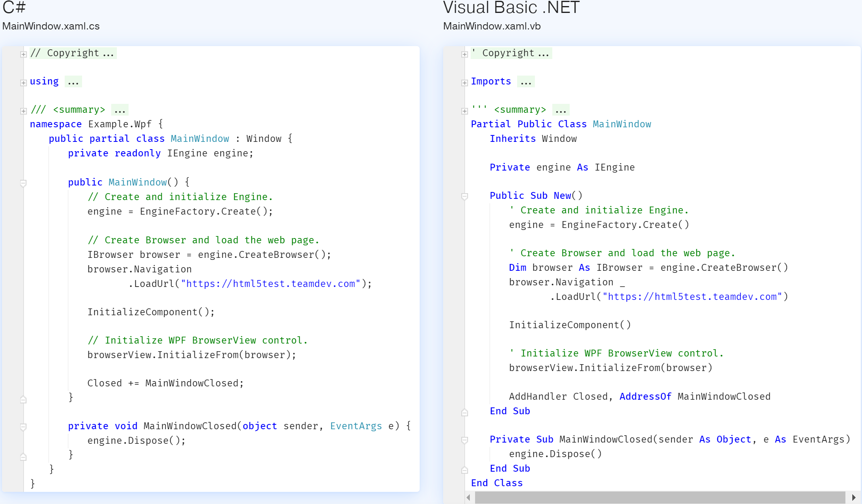
Task: Click fold end marker of C# constructor
Action: click(x=23, y=399)
